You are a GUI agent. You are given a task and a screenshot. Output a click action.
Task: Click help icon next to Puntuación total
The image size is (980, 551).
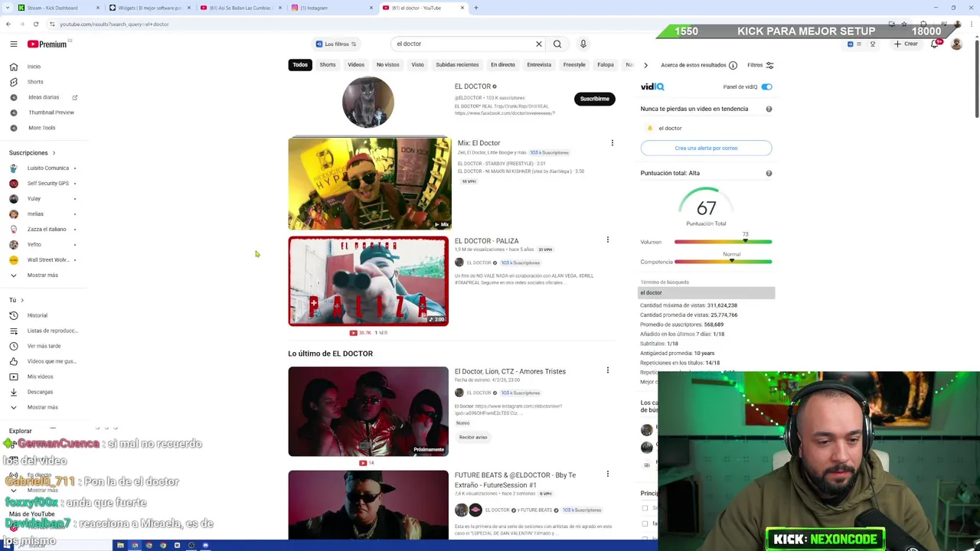[x=769, y=173]
